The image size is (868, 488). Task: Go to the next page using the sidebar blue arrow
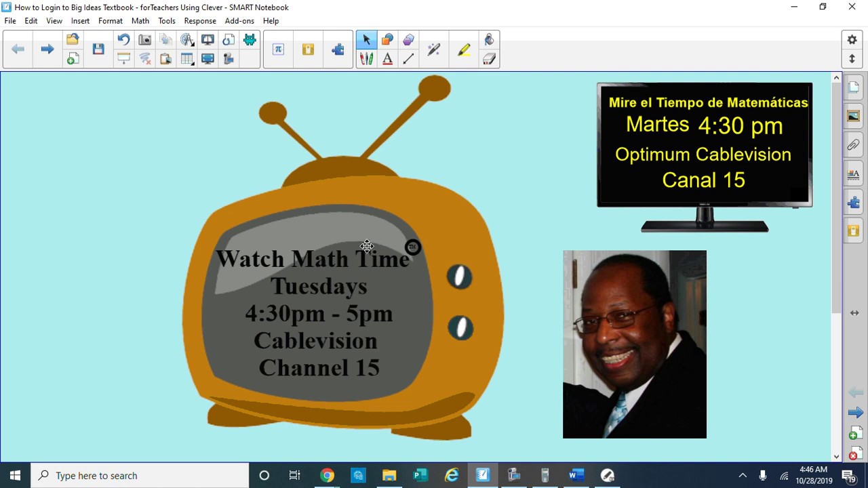[x=855, y=413]
